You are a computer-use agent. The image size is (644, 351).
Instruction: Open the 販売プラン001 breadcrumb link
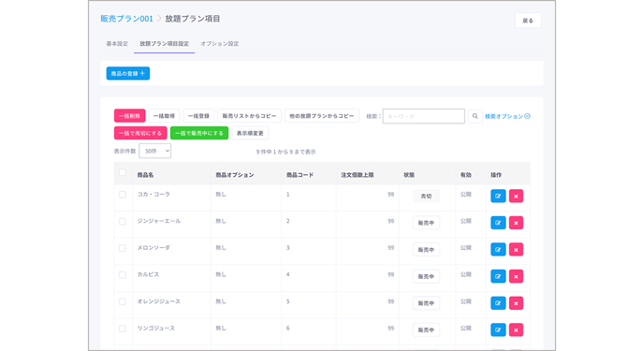pyautogui.click(x=126, y=19)
